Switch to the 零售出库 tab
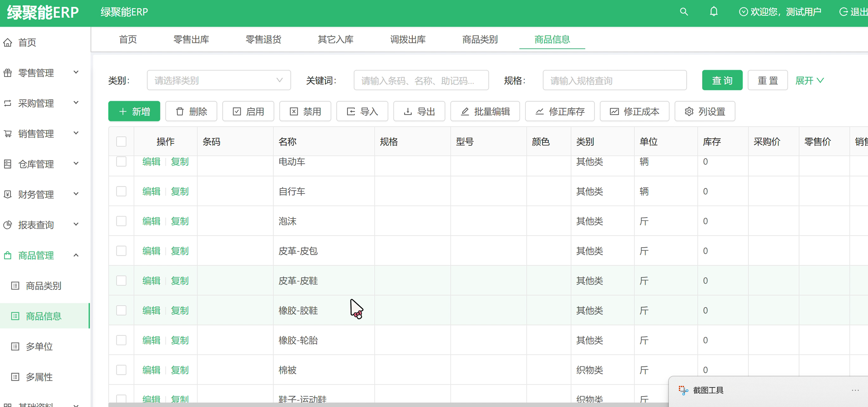This screenshot has height=407, width=868. pyautogui.click(x=191, y=39)
